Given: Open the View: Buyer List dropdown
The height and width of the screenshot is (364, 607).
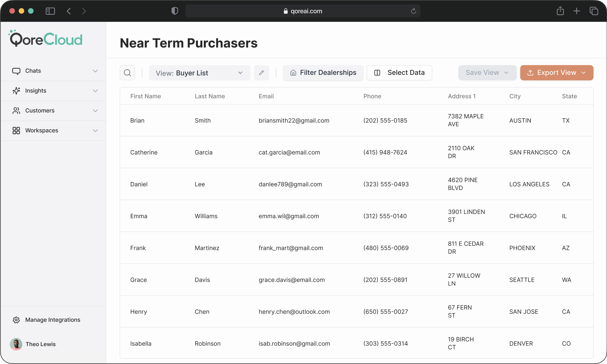Looking at the screenshot, I should coord(199,73).
